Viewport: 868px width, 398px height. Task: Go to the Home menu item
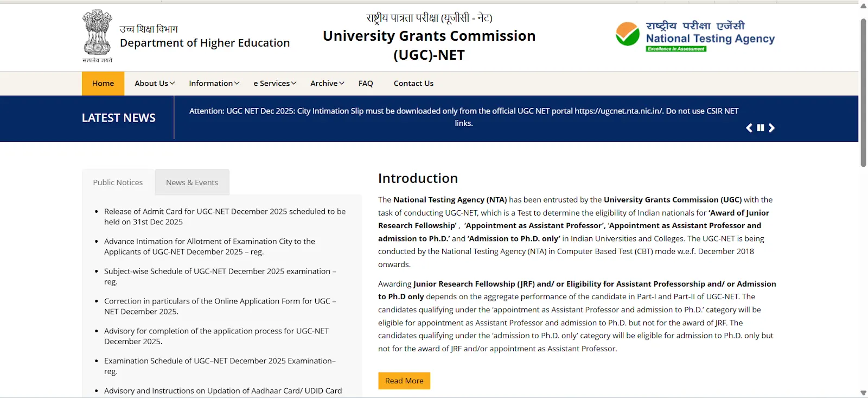(x=103, y=83)
